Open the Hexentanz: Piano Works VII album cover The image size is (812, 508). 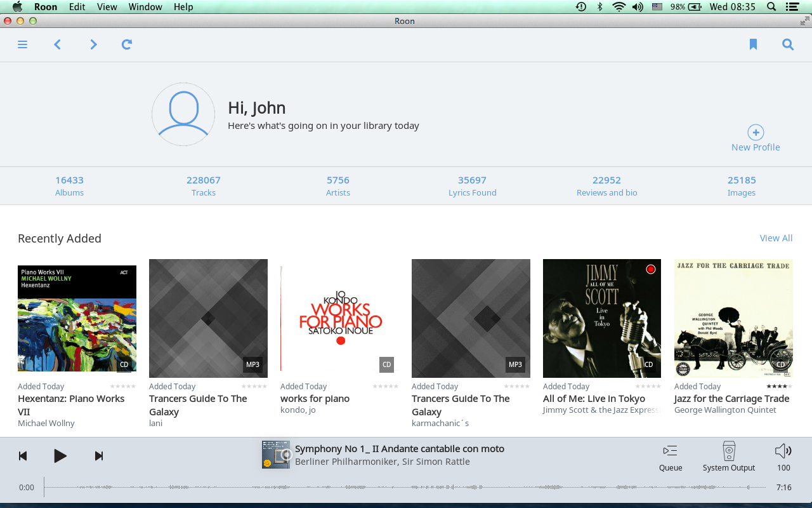pyautogui.click(x=77, y=318)
